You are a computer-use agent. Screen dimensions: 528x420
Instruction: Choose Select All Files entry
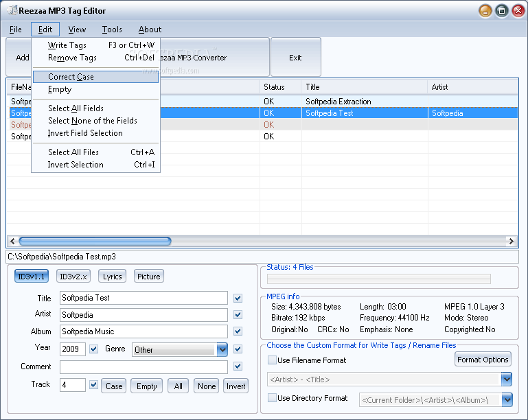(95, 152)
